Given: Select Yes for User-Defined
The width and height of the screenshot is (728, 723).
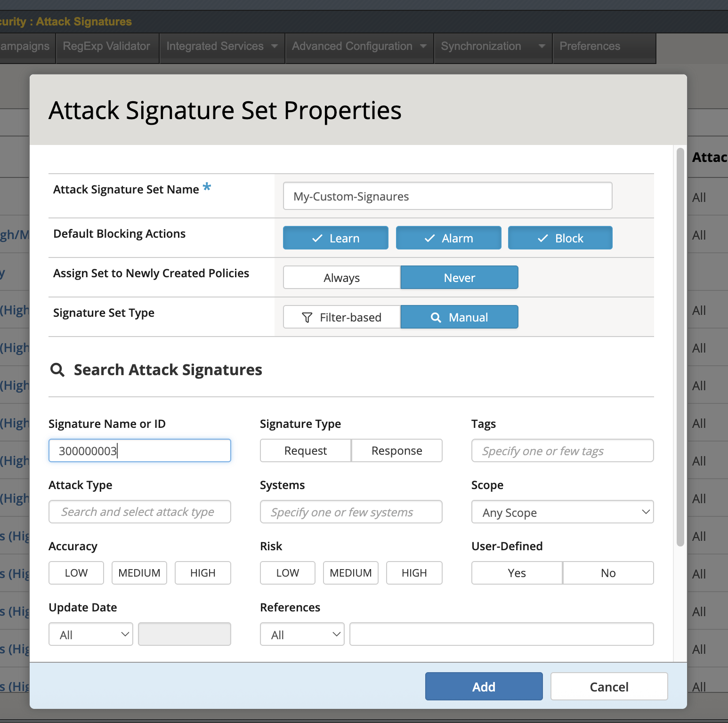Looking at the screenshot, I should pyautogui.click(x=517, y=573).
